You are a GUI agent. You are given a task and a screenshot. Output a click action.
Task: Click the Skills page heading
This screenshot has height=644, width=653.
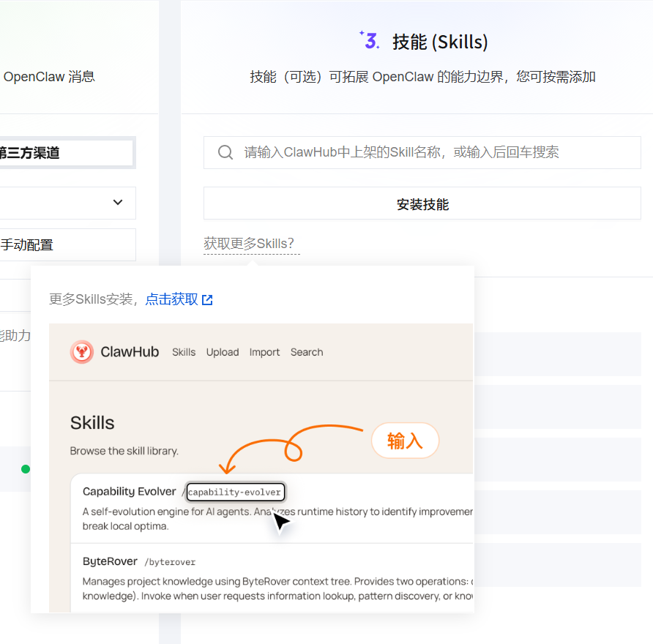point(92,423)
